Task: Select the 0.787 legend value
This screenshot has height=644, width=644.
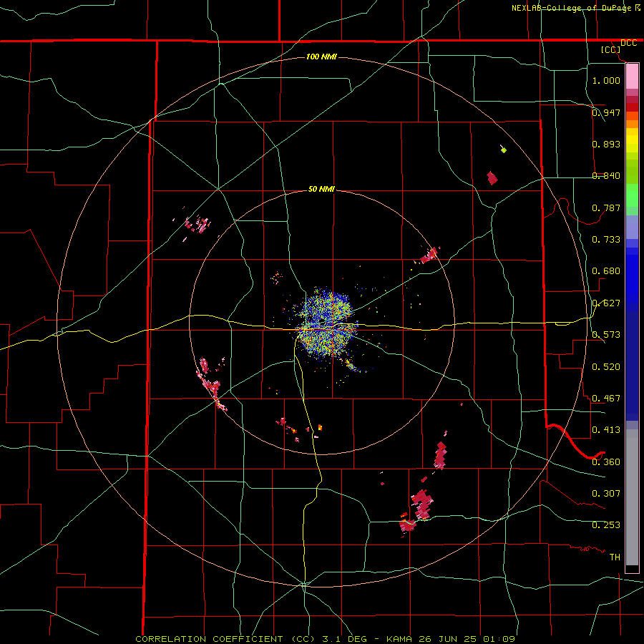Action: pos(606,208)
